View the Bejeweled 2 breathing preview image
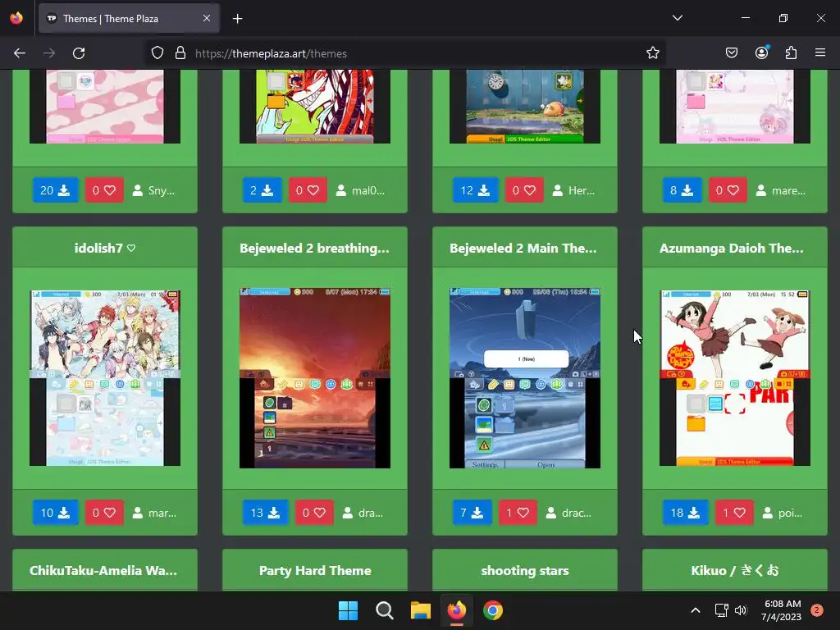The width and height of the screenshot is (840, 630). point(315,378)
